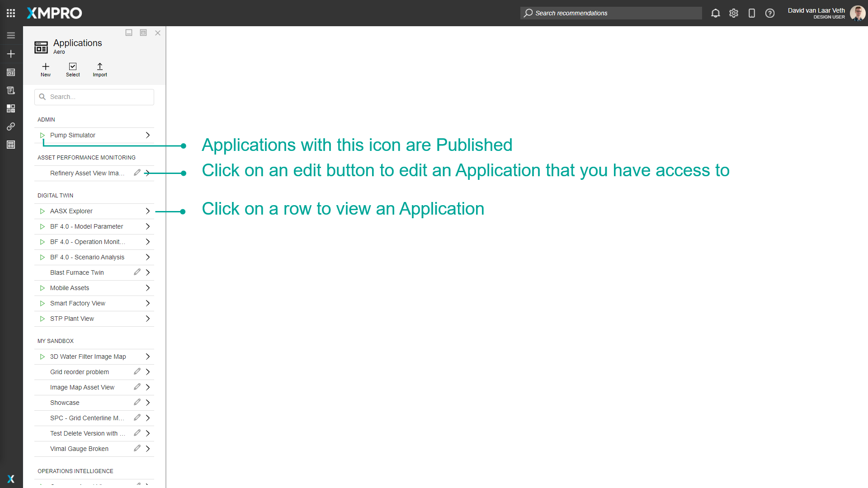Click the Applications panel icon in sidebar
Image resolution: width=868 pixels, height=488 pixels.
pyautogui.click(x=10, y=72)
